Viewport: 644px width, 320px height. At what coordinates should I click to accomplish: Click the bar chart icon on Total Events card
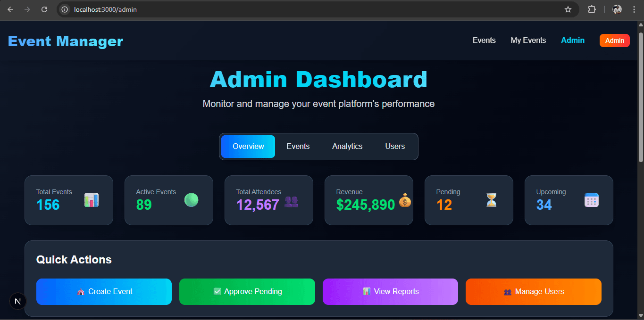[92, 200]
